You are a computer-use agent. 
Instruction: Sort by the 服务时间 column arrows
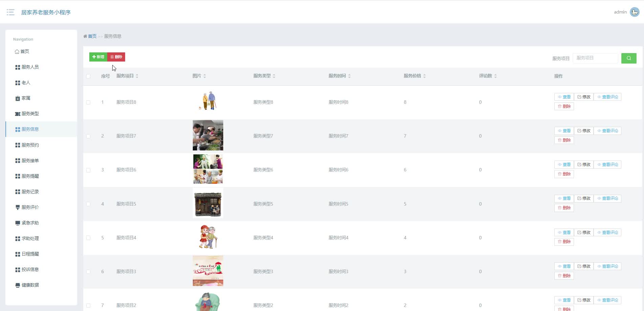pyautogui.click(x=349, y=76)
